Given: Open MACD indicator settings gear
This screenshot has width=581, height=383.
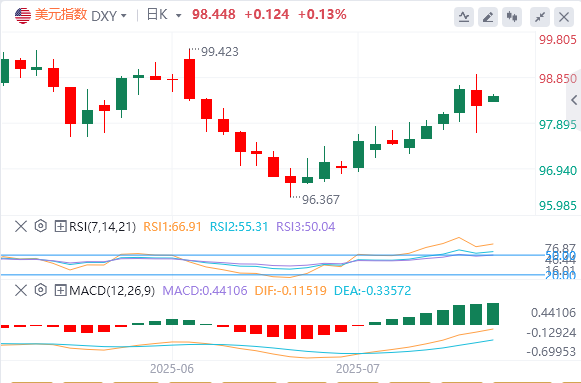Looking at the screenshot, I should click(x=41, y=290).
